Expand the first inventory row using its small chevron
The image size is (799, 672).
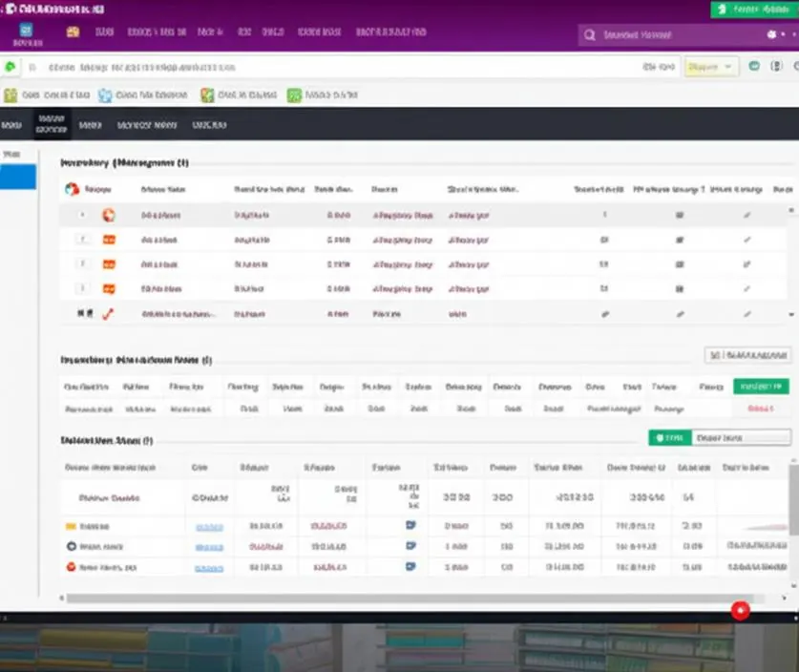(x=82, y=215)
